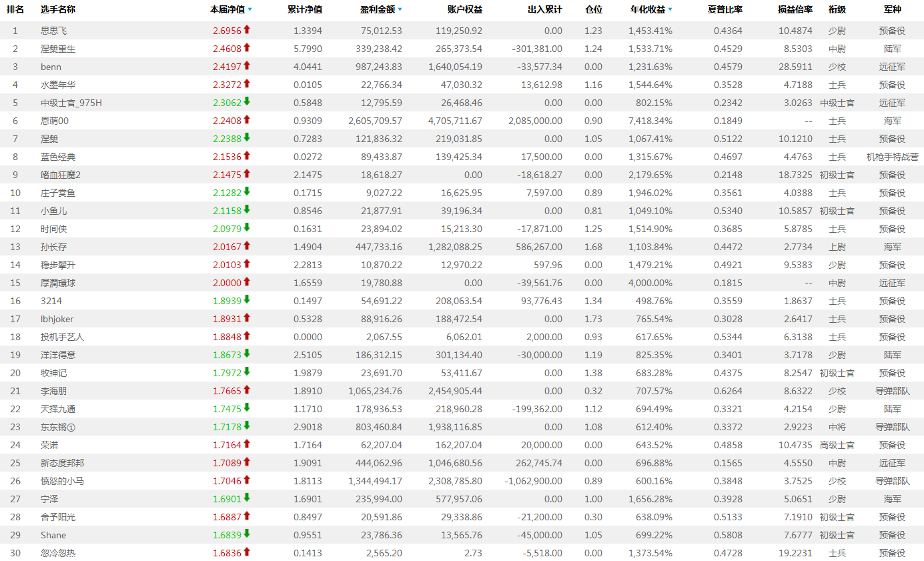Click 中将 rank for 东东锵

(837, 427)
